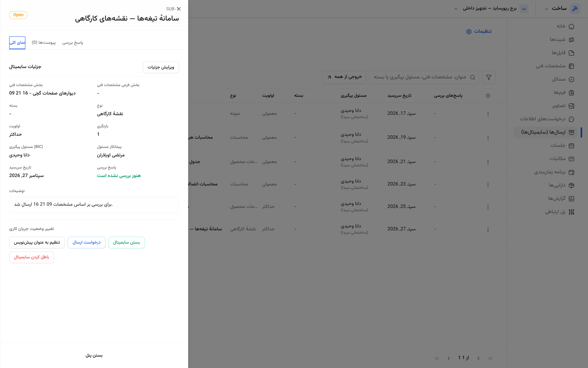Image resolution: width=588 pixels, height=368 pixels.
Task: Open درخواست‌های اطلاعات RFI icon
Action: (571, 119)
